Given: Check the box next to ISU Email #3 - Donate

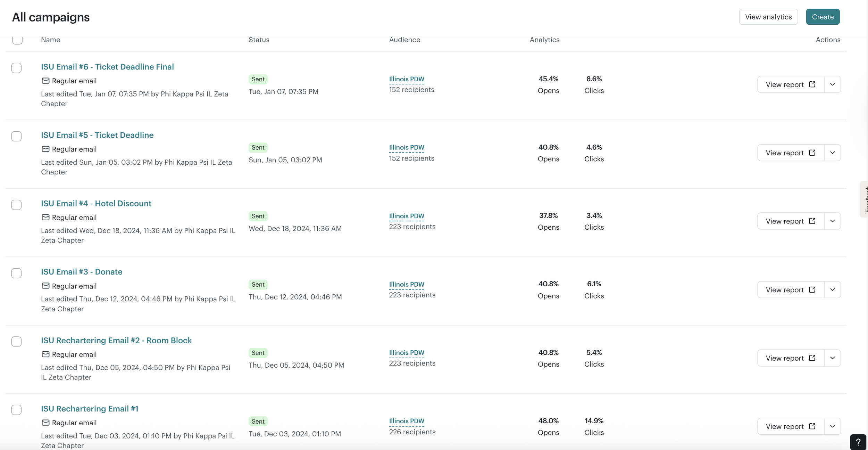Looking at the screenshot, I should pyautogui.click(x=16, y=273).
